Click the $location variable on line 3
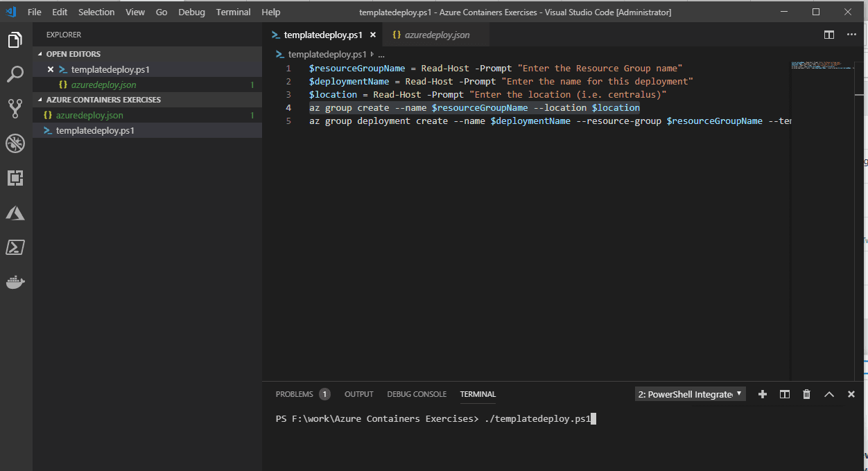 pyautogui.click(x=333, y=95)
